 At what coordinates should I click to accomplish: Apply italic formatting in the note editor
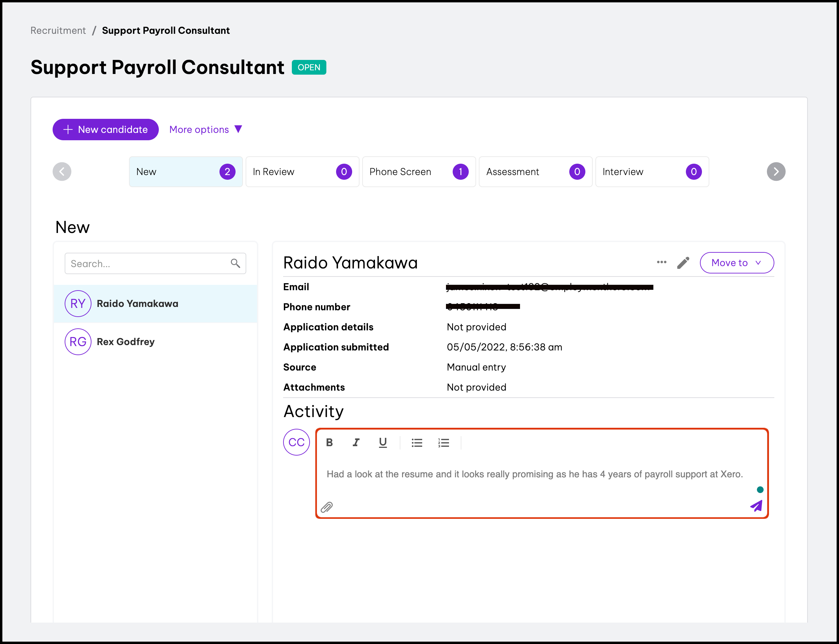[x=356, y=443]
